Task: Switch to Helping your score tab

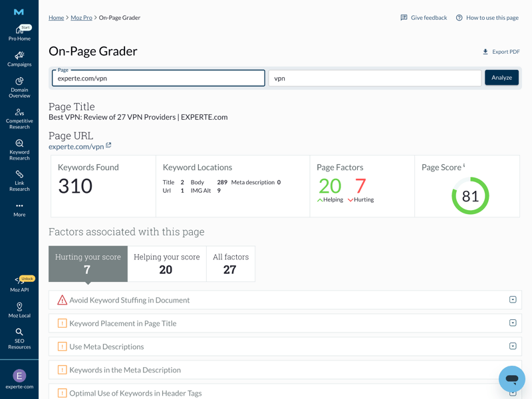Action: click(166, 263)
